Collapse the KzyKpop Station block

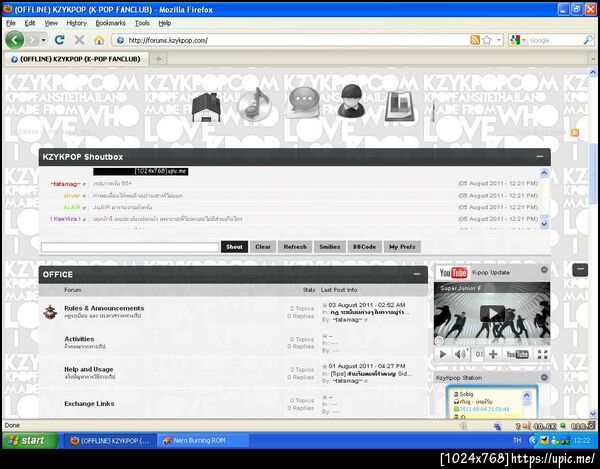click(544, 378)
